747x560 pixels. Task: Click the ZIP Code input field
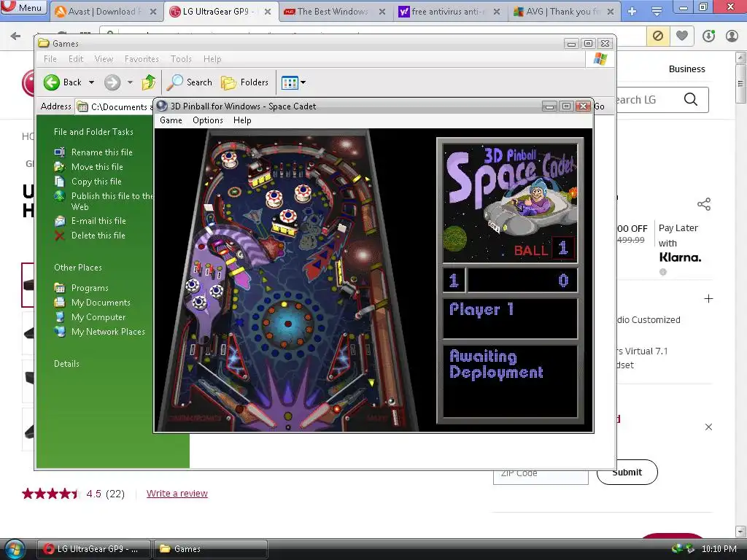[541, 475]
